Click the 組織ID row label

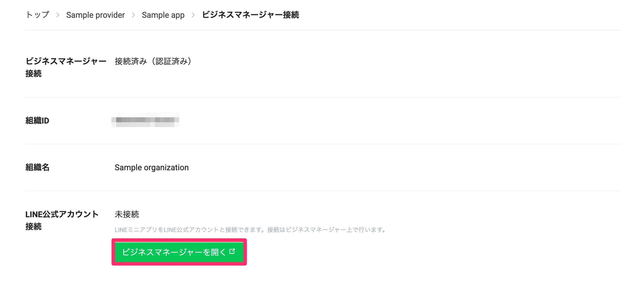tap(37, 120)
